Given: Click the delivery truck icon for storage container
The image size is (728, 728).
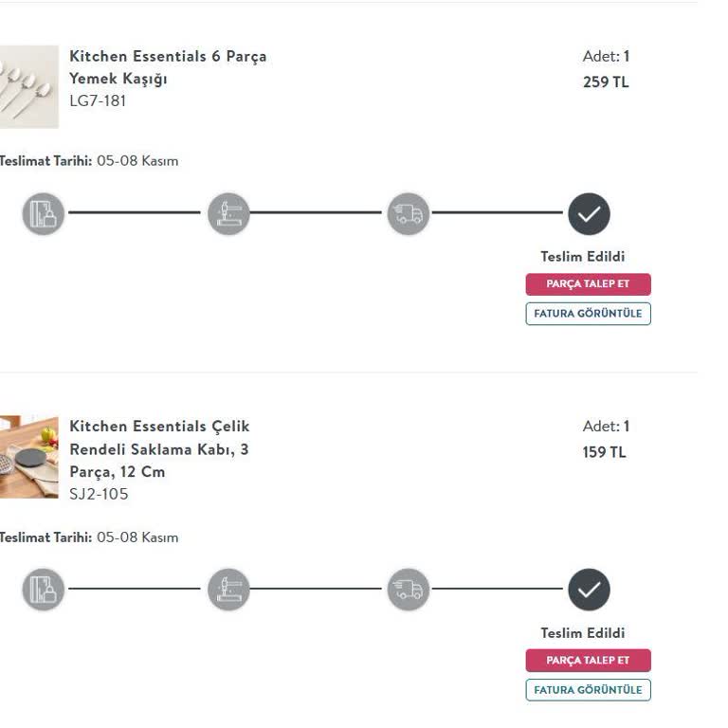Looking at the screenshot, I should (x=409, y=591).
